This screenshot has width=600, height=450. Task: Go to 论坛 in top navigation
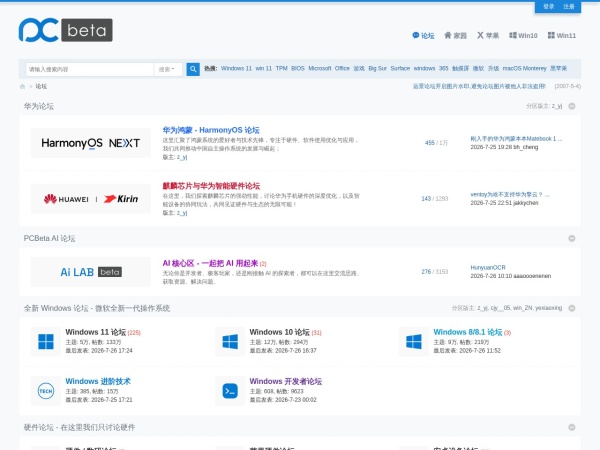(423, 36)
